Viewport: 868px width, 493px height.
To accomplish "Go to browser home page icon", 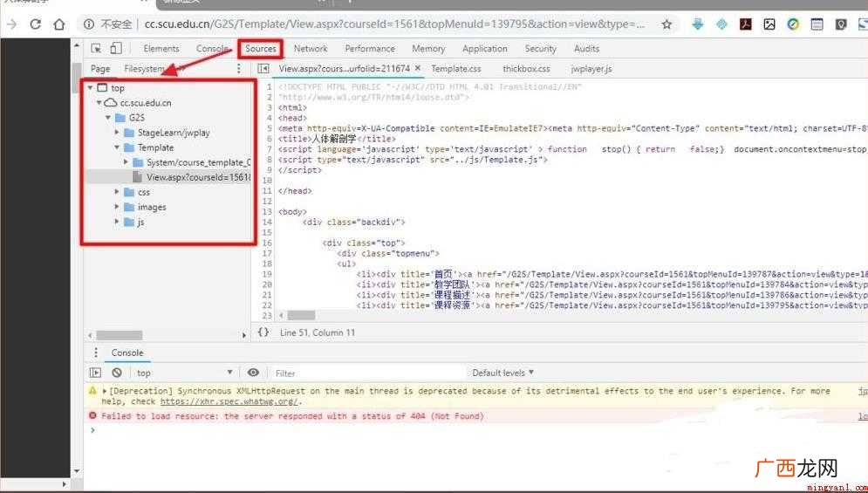I will click(59, 24).
